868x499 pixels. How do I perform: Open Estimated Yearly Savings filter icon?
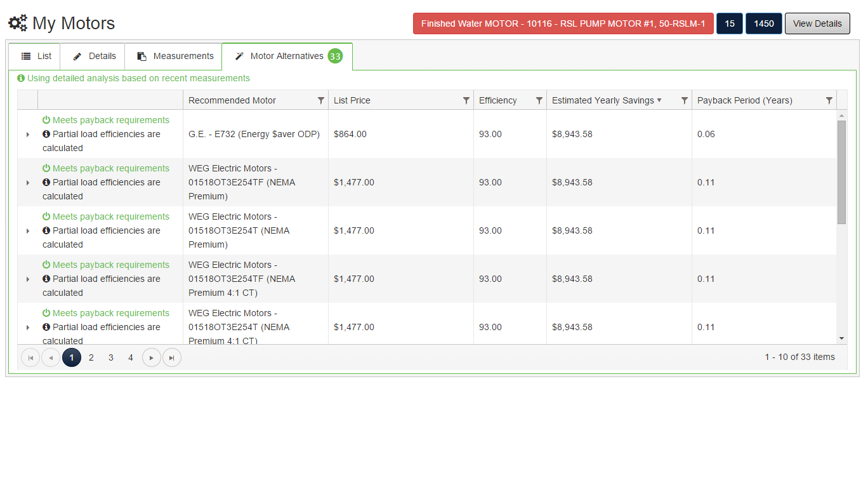[x=684, y=100]
